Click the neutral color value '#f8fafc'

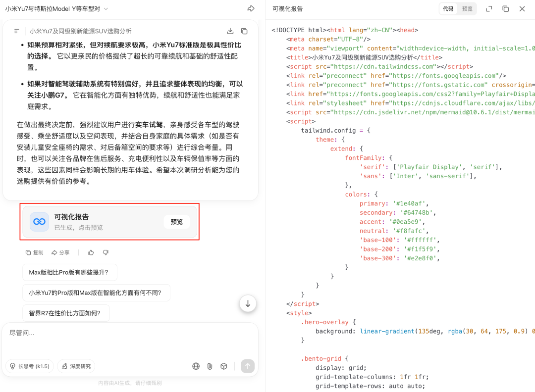coord(409,231)
